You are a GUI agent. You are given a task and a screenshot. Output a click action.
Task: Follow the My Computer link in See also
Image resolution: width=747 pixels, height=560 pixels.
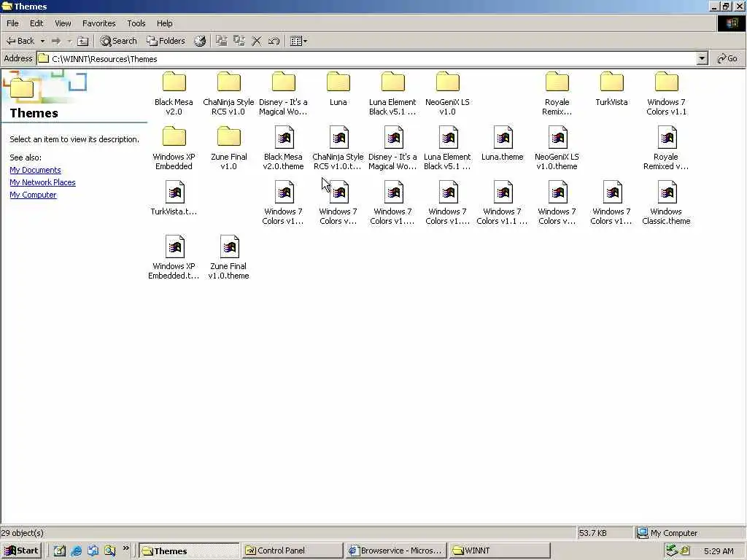[x=33, y=195]
